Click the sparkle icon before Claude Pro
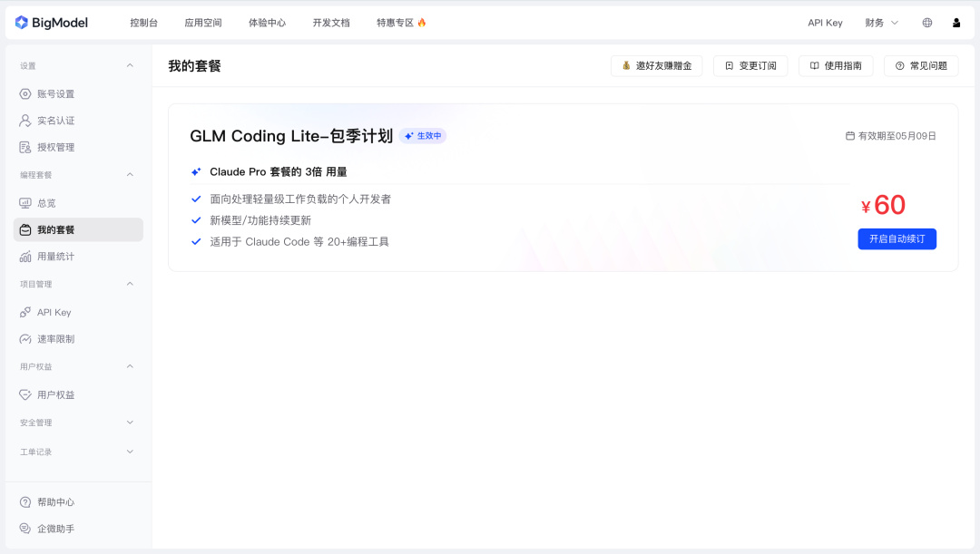 click(x=196, y=171)
